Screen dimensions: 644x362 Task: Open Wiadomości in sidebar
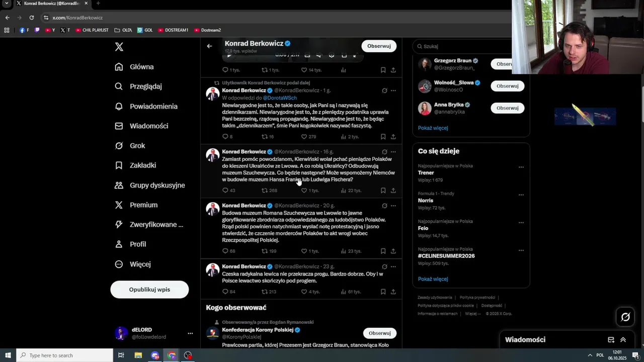pos(141,126)
